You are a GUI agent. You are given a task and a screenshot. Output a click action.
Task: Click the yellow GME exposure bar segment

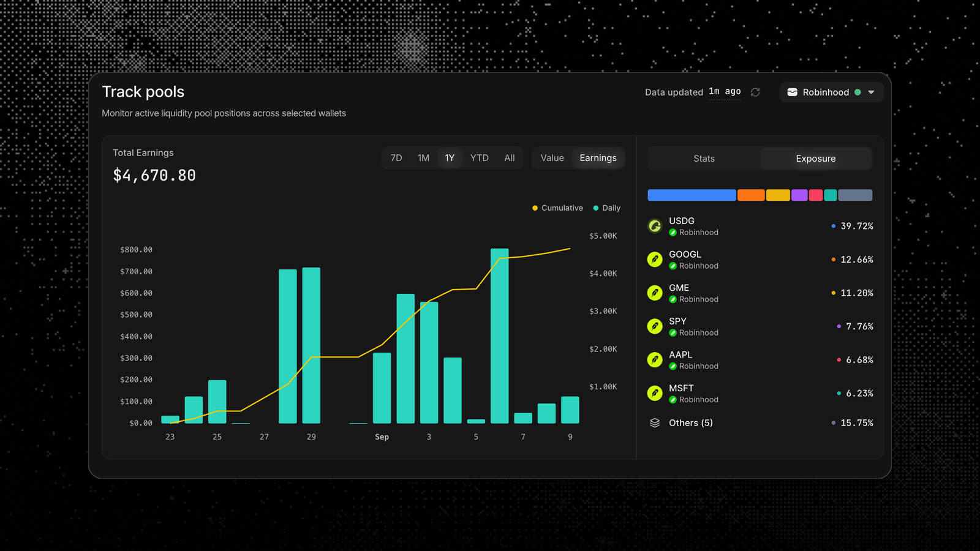tap(778, 195)
